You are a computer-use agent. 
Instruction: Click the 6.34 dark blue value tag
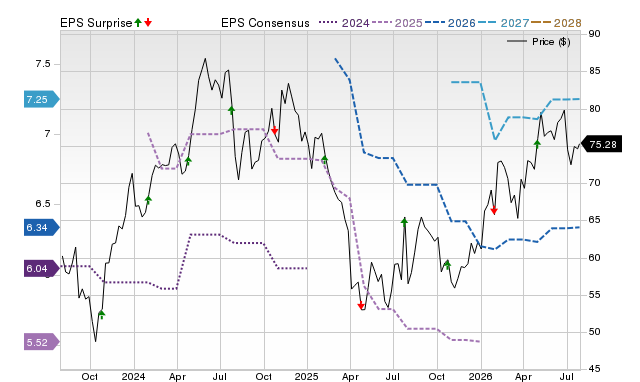point(42,227)
